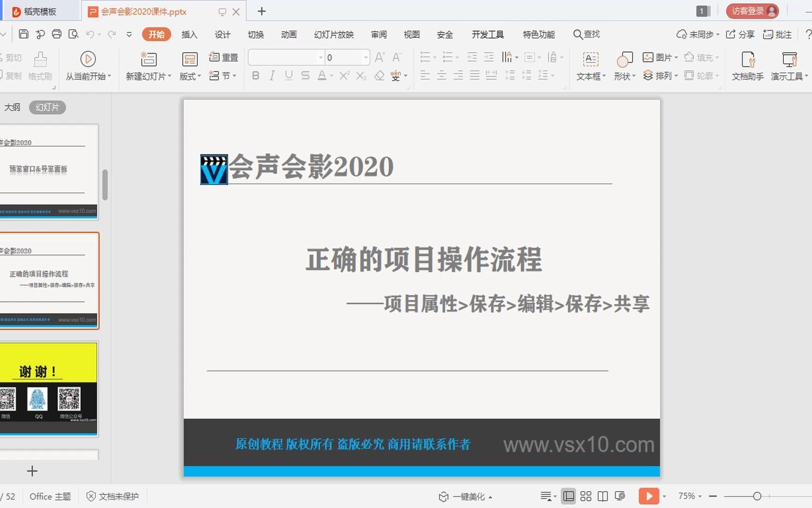Toggle Superscript formatting
Image resolution: width=812 pixels, height=508 pixels.
tap(344, 75)
